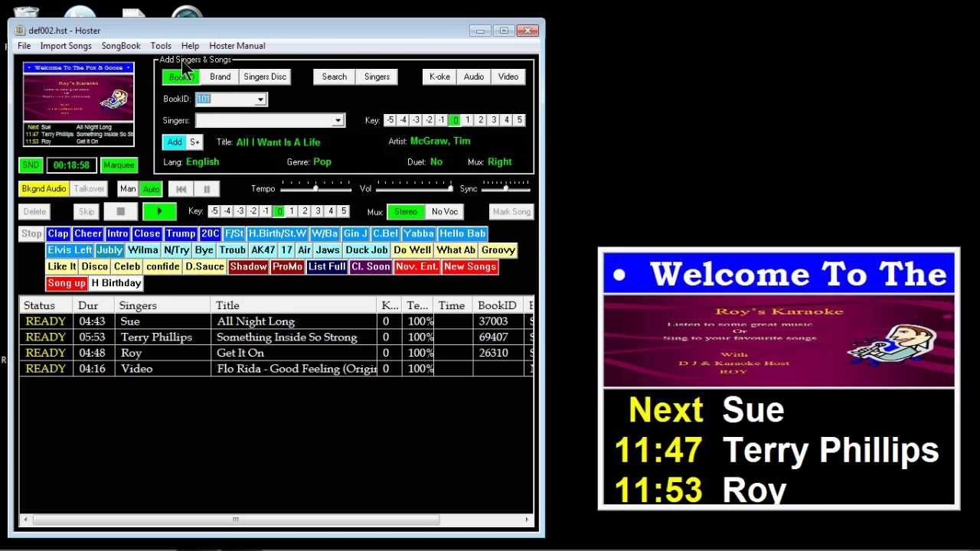
Task: Play the H.Birth/St.W clip
Action: [277, 234]
